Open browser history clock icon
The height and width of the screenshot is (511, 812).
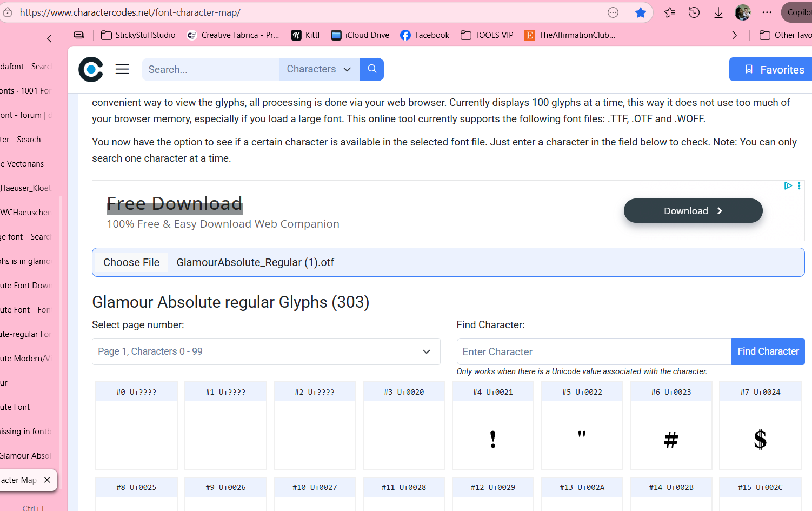694,12
